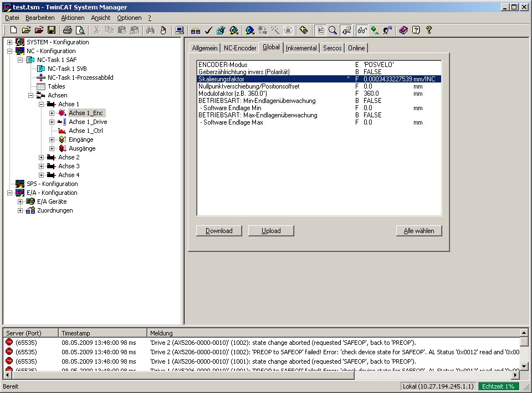Expand the Achse 4 node
Screen dimensions: 532x393
point(42,175)
